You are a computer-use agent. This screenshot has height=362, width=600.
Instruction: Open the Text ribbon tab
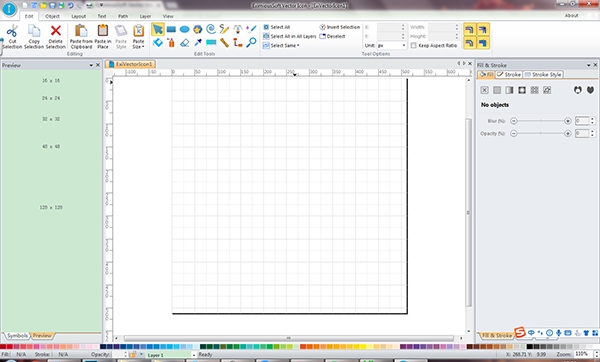[102, 16]
